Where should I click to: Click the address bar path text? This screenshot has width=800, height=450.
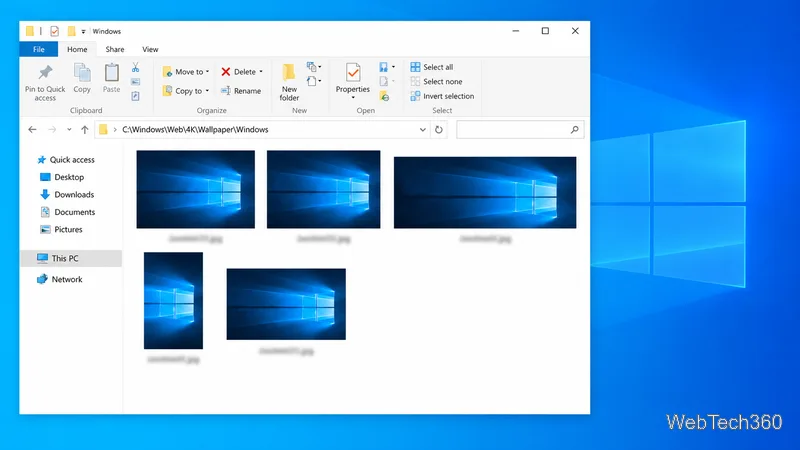(x=195, y=130)
